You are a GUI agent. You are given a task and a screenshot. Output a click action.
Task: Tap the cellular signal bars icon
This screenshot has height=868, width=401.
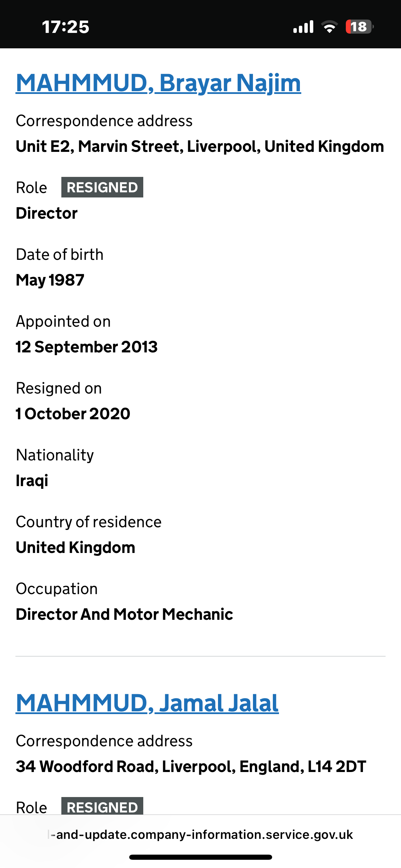pos(303,26)
